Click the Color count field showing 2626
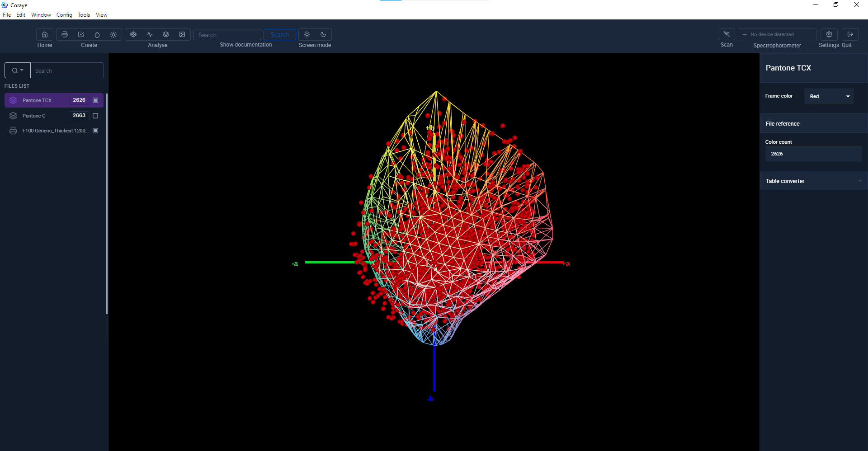868x451 pixels. [813, 154]
